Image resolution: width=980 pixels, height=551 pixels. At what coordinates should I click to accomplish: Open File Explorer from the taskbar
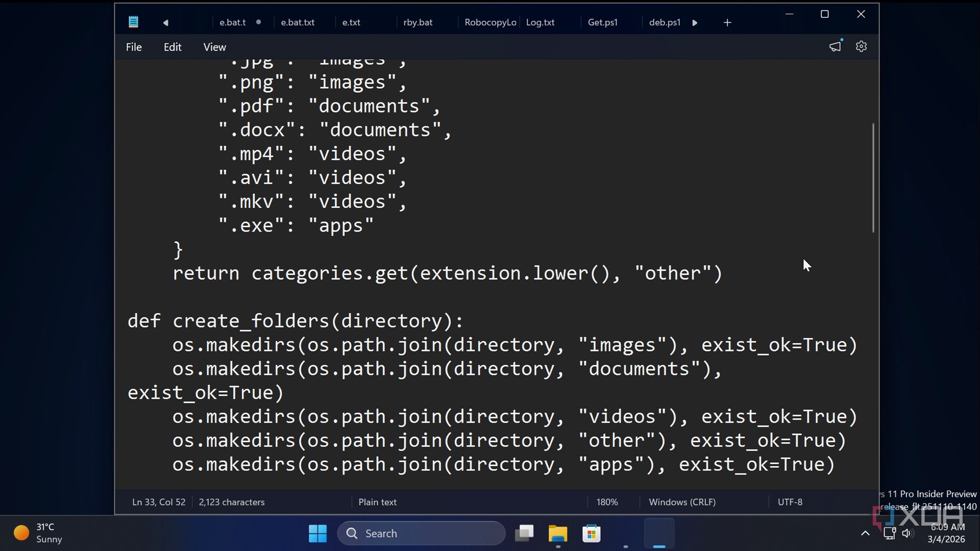click(558, 534)
